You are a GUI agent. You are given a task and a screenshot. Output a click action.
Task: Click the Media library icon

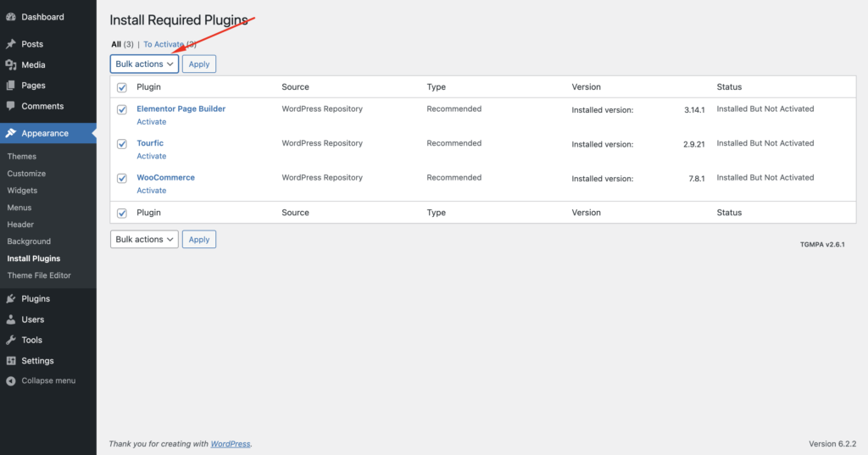tap(10, 64)
